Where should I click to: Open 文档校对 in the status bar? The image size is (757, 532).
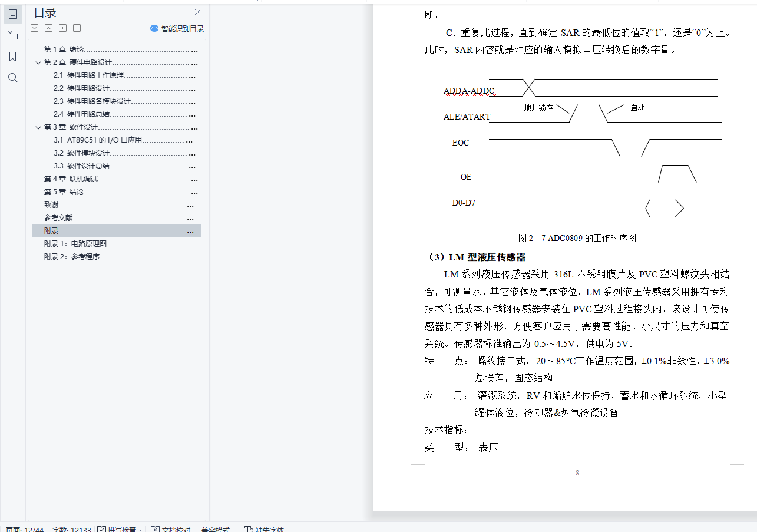point(170,530)
